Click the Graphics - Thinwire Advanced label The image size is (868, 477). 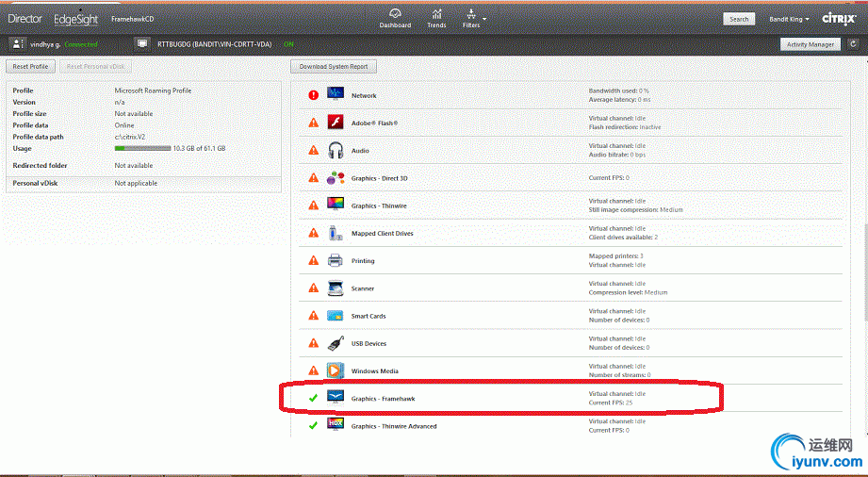(394, 427)
